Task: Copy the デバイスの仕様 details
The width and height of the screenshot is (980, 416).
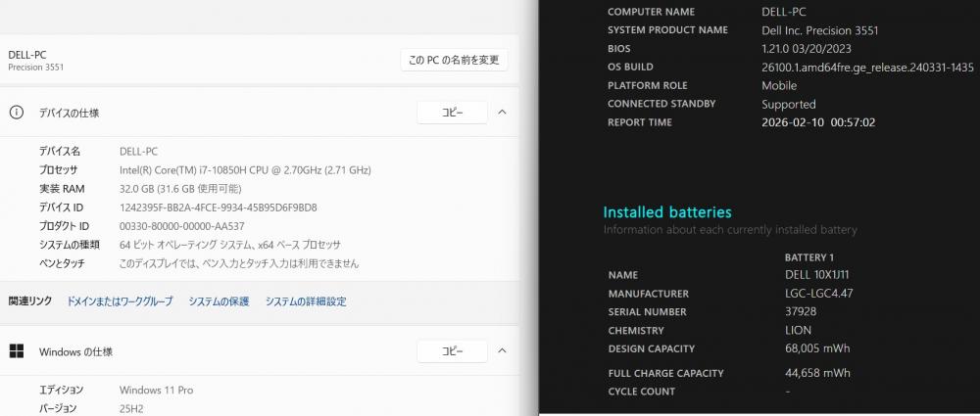Action: coord(452,113)
